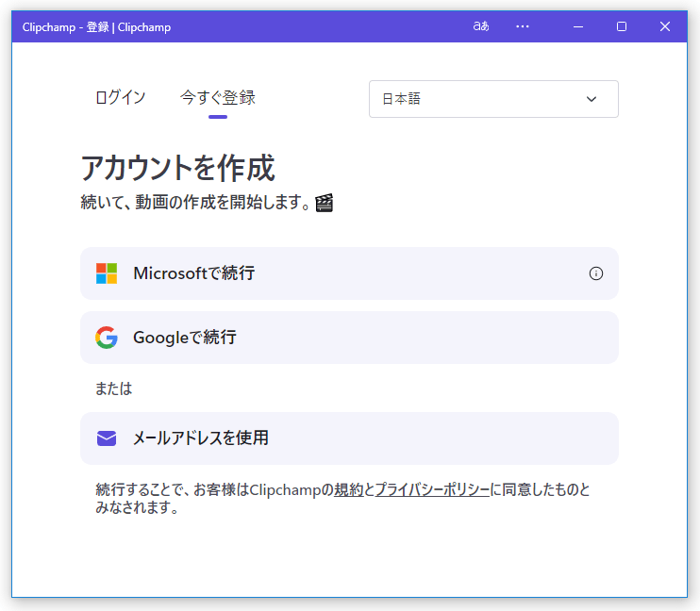The image size is (700, 611).
Task: Select the 今すぐ登録 tab
Action: [217, 97]
